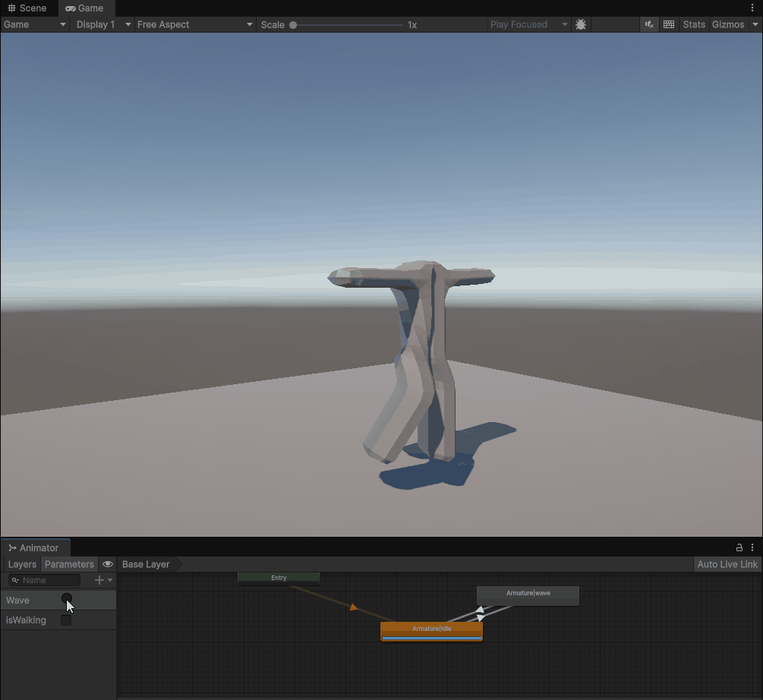Open the Game view three-dot menu

point(752,8)
